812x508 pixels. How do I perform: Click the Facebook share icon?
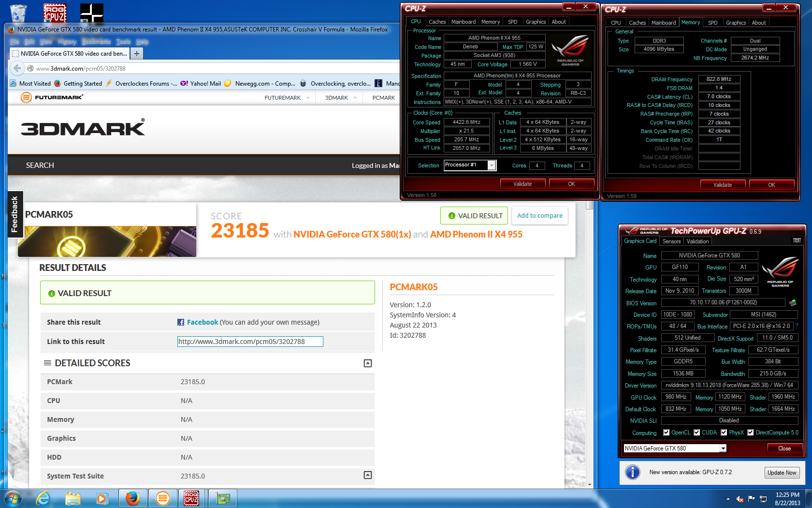(181, 322)
